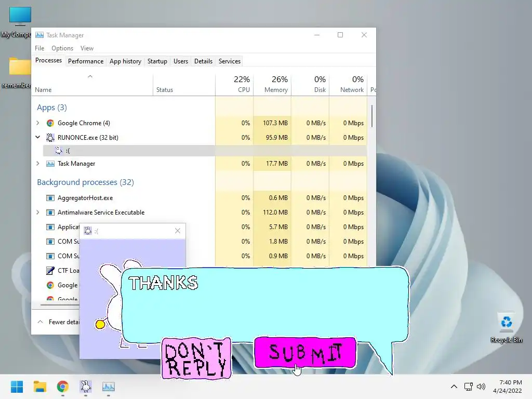The height and width of the screenshot is (399, 532).
Task: Sort by the Network column header
Action: point(348,84)
